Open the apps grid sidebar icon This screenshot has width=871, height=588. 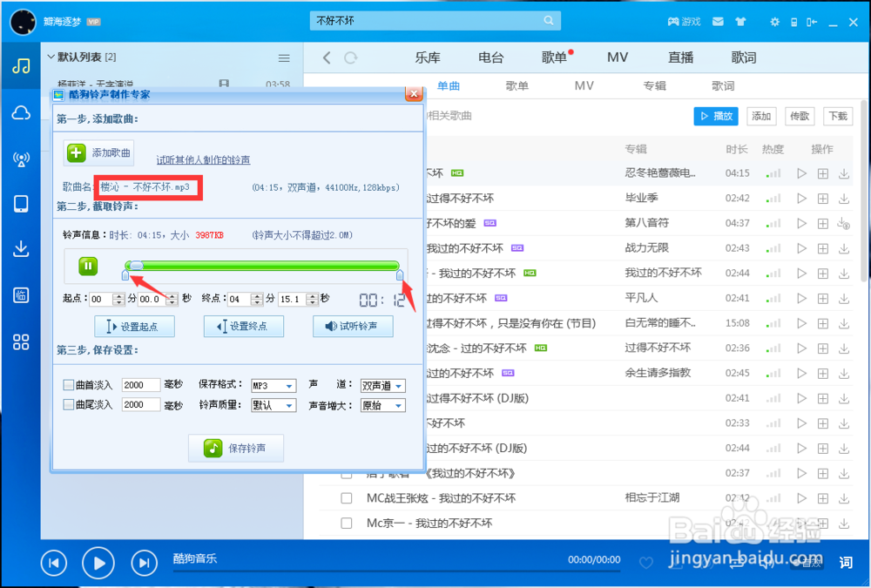tap(21, 341)
